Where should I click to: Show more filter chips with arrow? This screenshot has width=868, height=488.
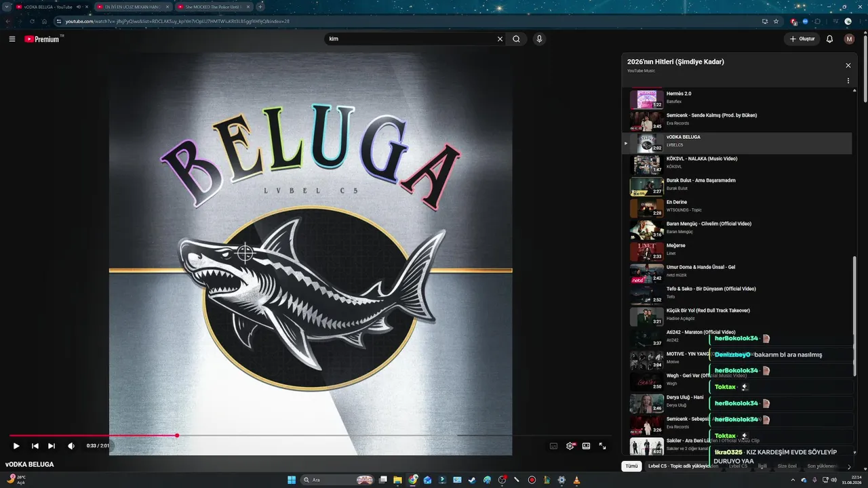[x=849, y=466]
